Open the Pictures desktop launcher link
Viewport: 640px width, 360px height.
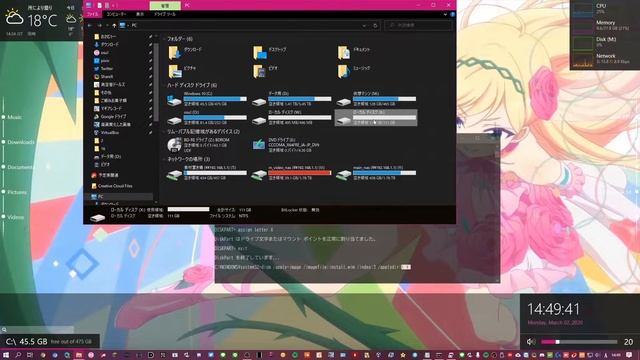(17, 192)
